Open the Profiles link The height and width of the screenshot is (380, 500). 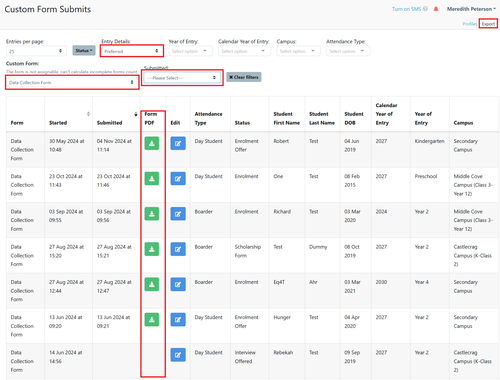click(470, 24)
